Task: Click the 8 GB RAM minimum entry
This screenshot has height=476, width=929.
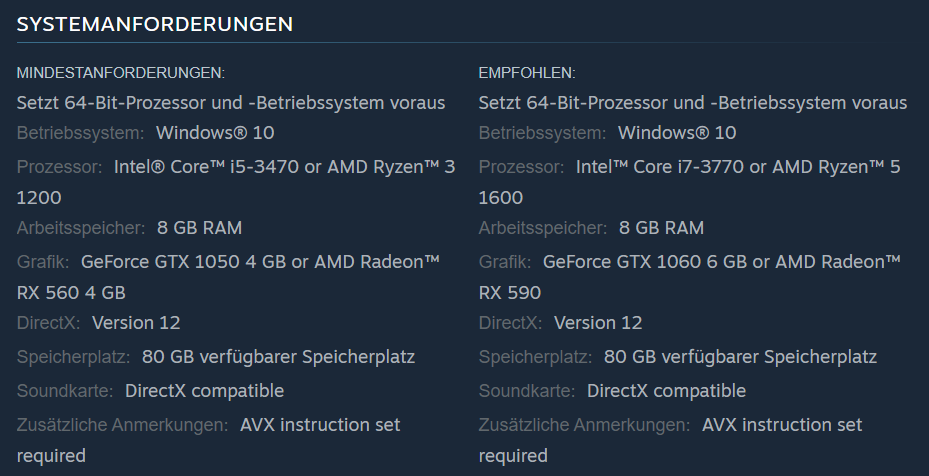Action: [199, 228]
